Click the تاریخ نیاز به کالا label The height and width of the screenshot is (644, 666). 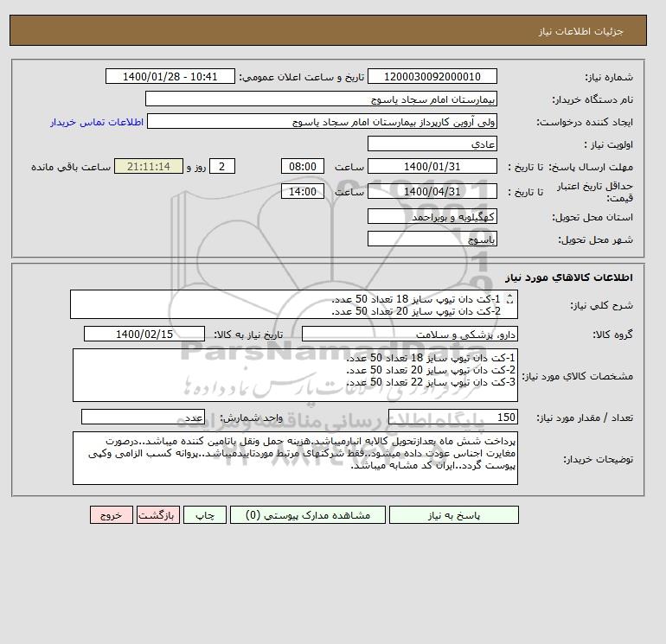click(x=248, y=335)
